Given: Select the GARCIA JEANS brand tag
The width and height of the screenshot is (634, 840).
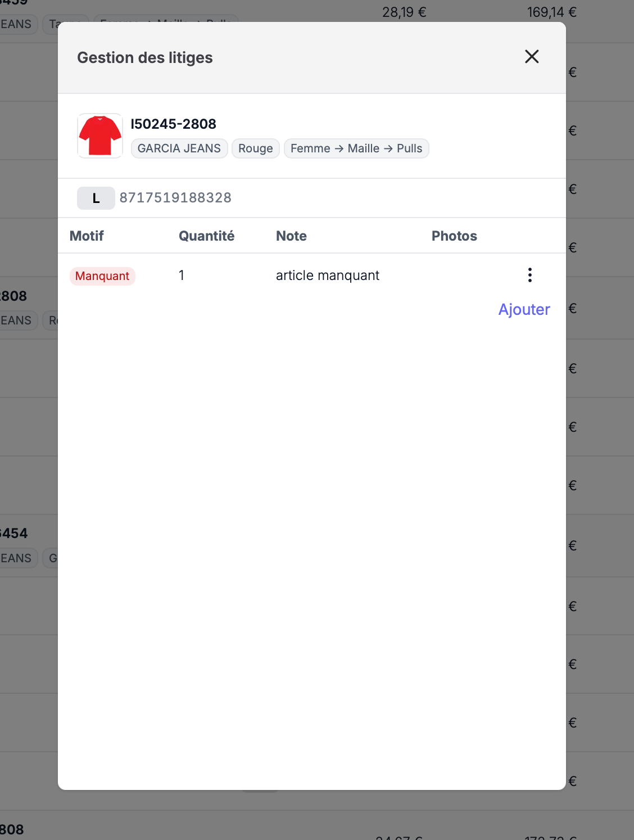Looking at the screenshot, I should coord(179,148).
